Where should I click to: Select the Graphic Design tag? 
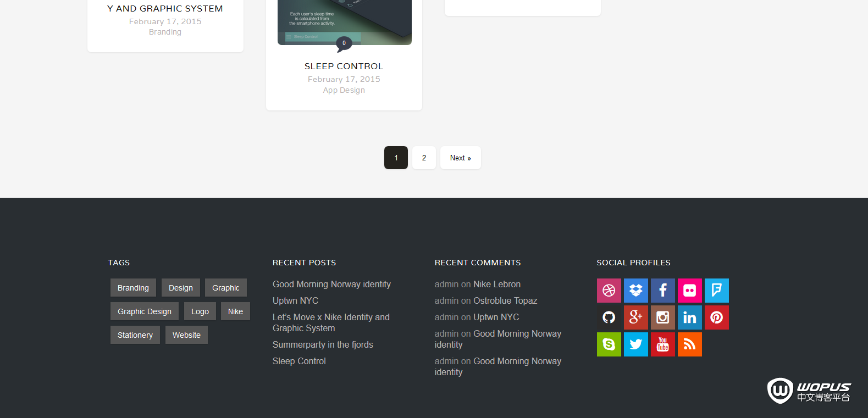[x=144, y=311]
